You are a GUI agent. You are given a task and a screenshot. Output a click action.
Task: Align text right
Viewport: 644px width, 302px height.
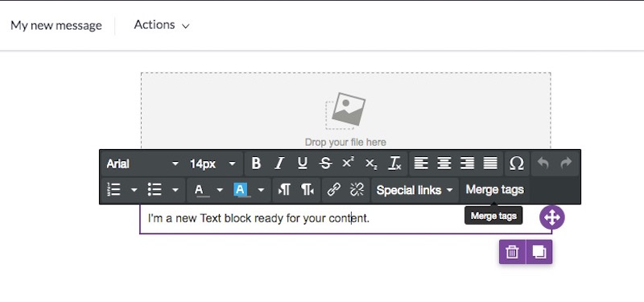[x=467, y=163]
